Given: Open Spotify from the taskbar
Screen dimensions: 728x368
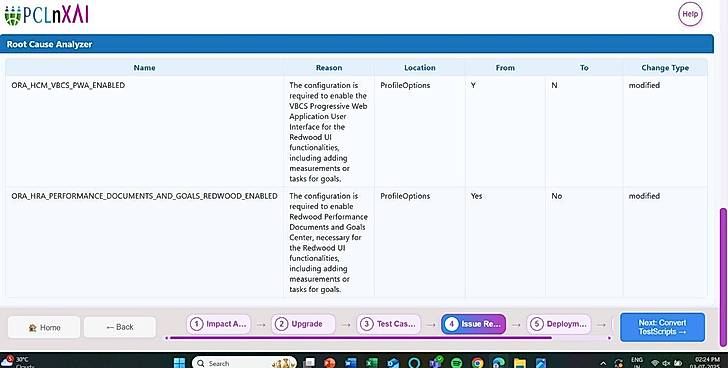Looking at the screenshot, I should (x=456, y=362).
